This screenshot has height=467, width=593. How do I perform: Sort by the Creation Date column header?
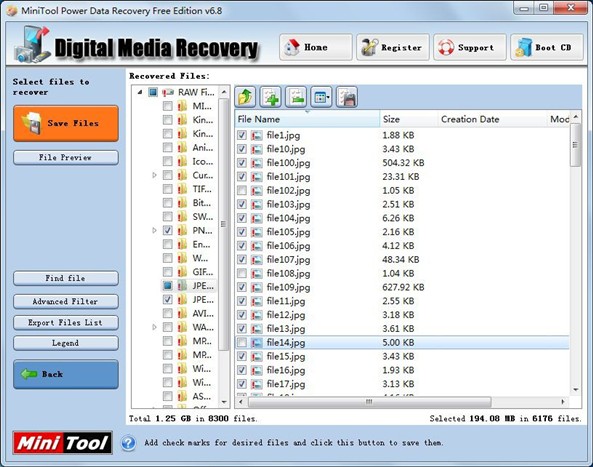click(492, 119)
